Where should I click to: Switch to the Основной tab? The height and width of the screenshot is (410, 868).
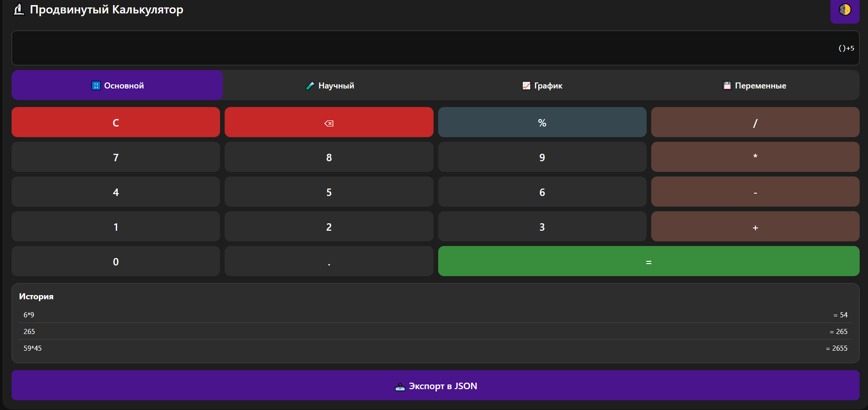pyautogui.click(x=117, y=85)
